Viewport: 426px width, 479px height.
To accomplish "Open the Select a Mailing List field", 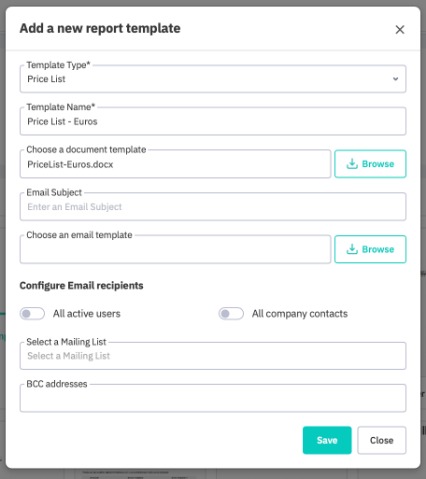I will [x=213, y=356].
